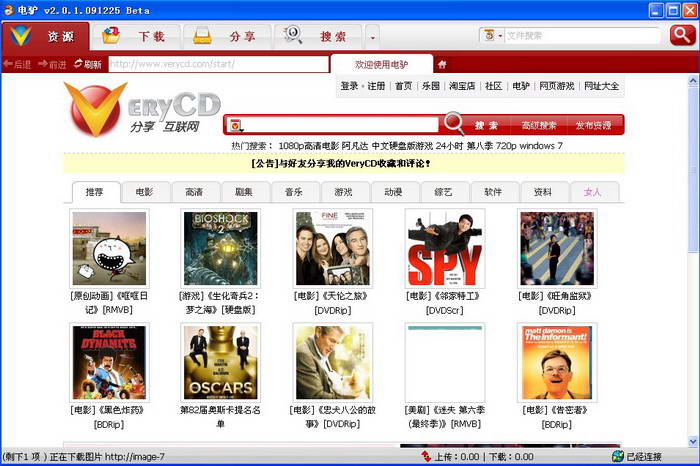Viewport: 700px width, 466px height.
Task: Click the hot search term windows 7
Action: 541,146
